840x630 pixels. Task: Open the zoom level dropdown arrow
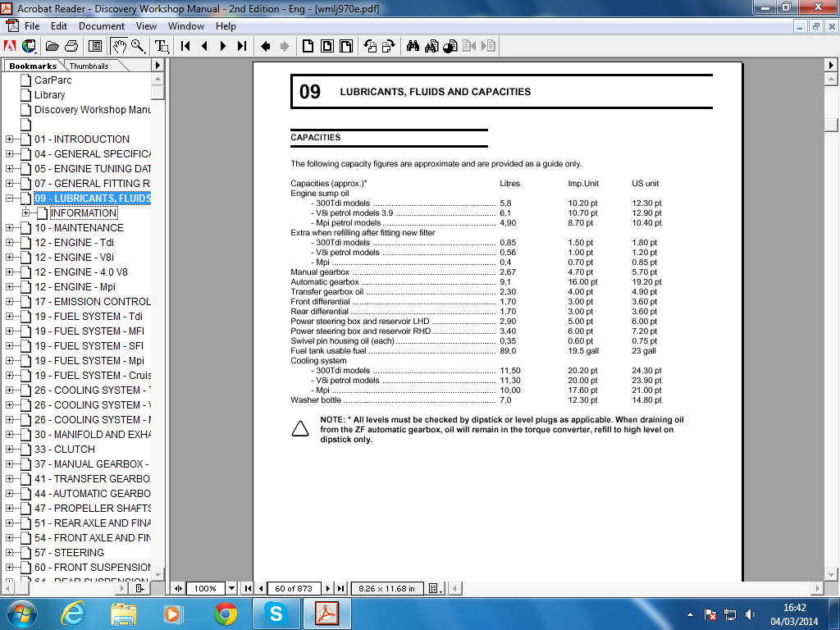[x=231, y=588]
